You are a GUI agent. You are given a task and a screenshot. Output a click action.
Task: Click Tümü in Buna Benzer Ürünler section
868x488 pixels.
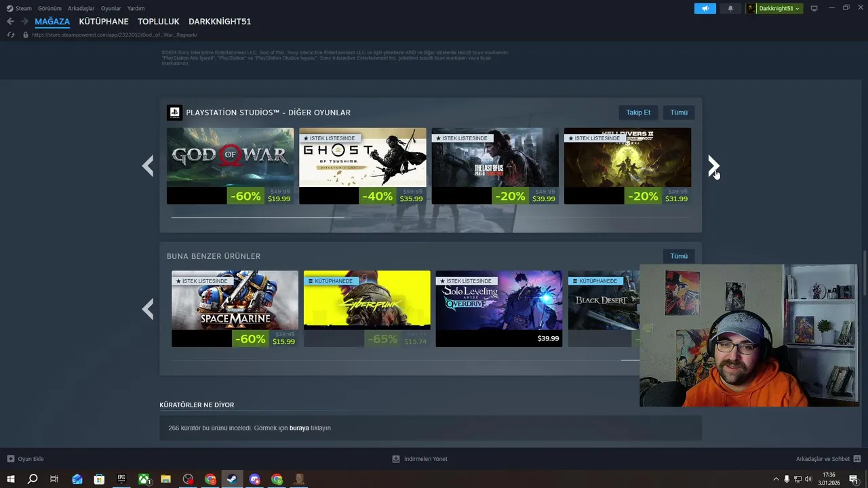(679, 256)
